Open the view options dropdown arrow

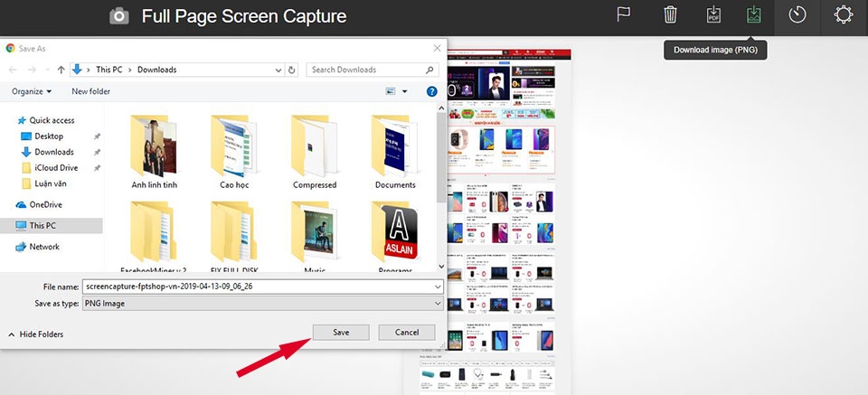(x=404, y=92)
